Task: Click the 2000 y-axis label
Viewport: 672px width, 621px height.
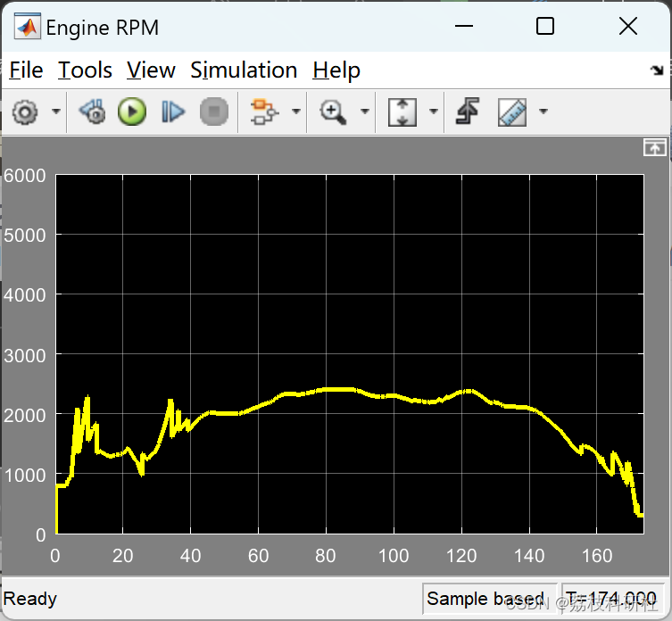Action: pos(25,415)
